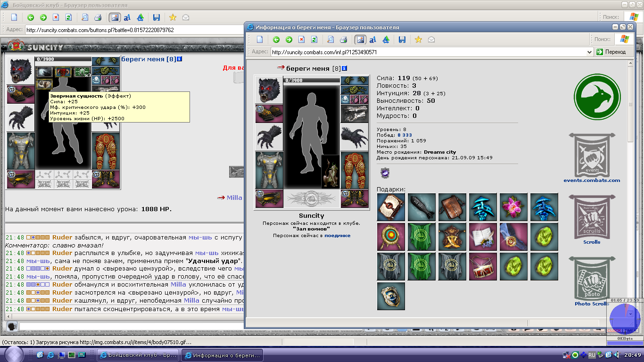Click the Переход go button
This screenshot has height=362, width=644.
tap(612, 52)
